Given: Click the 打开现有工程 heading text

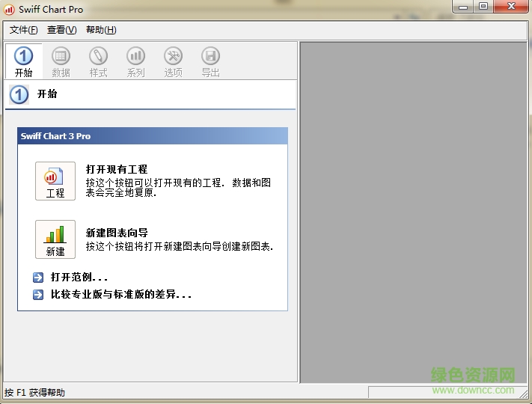Looking at the screenshot, I should (117, 169).
